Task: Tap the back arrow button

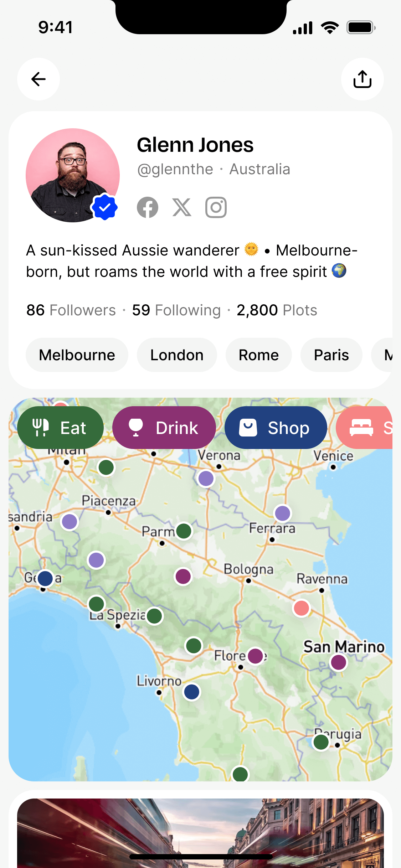Action: coord(38,79)
